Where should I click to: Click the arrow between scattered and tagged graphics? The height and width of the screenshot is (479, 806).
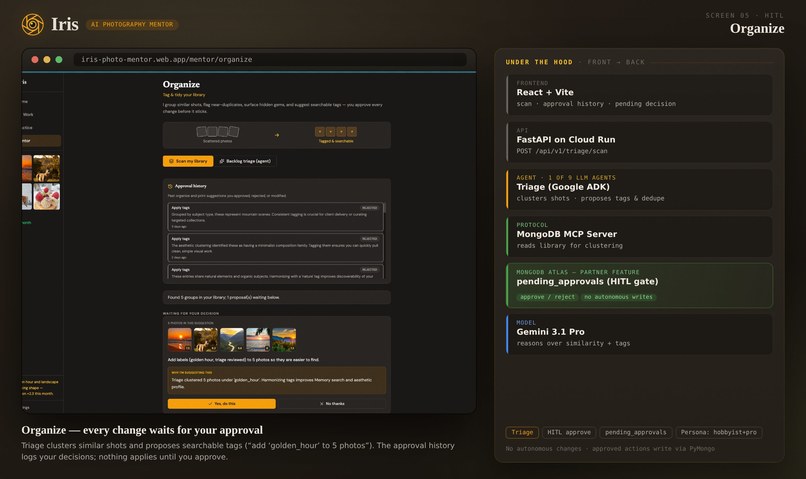277,135
